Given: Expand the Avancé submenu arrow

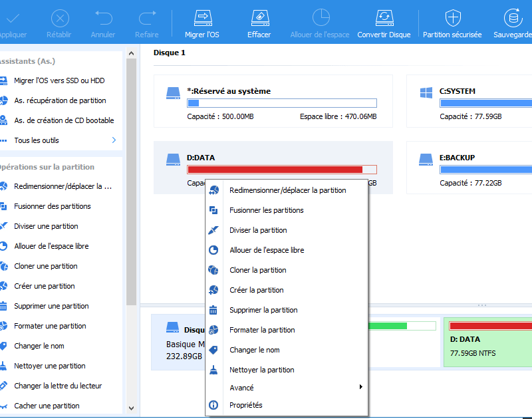Looking at the screenshot, I should [x=361, y=387].
